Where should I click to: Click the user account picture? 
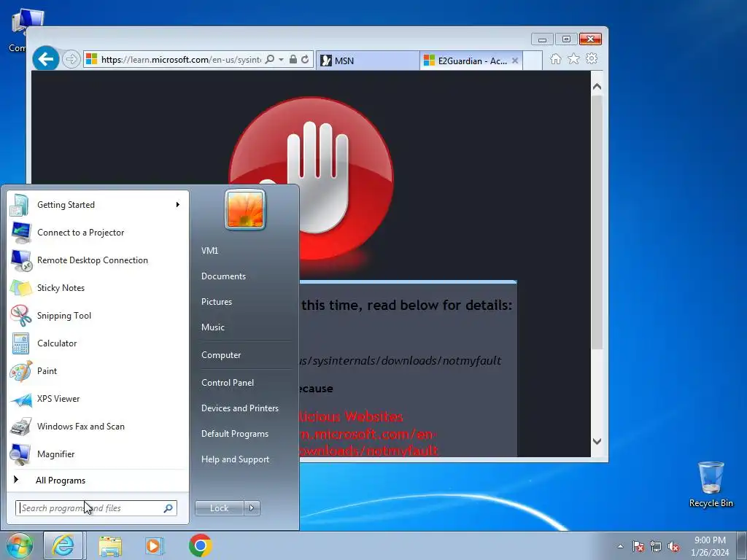point(245,209)
